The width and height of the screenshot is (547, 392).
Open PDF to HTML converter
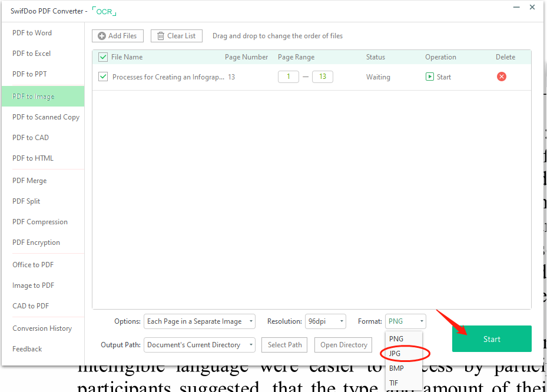pyautogui.click(x=33, y=158)
